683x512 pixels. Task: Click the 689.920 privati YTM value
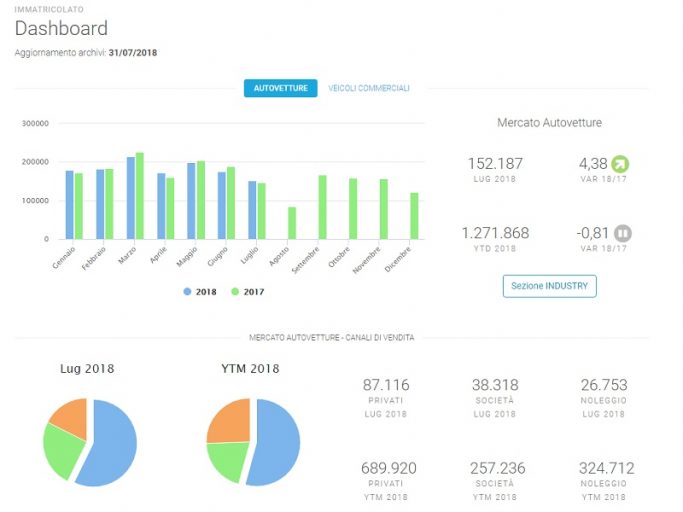click(x=389, y=468)
